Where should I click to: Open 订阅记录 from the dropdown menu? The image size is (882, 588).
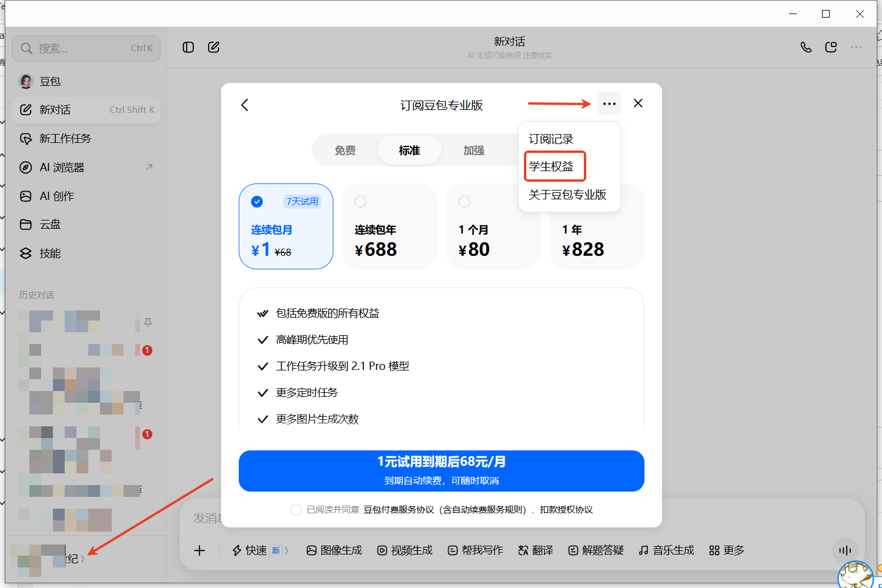click(551, 139)
